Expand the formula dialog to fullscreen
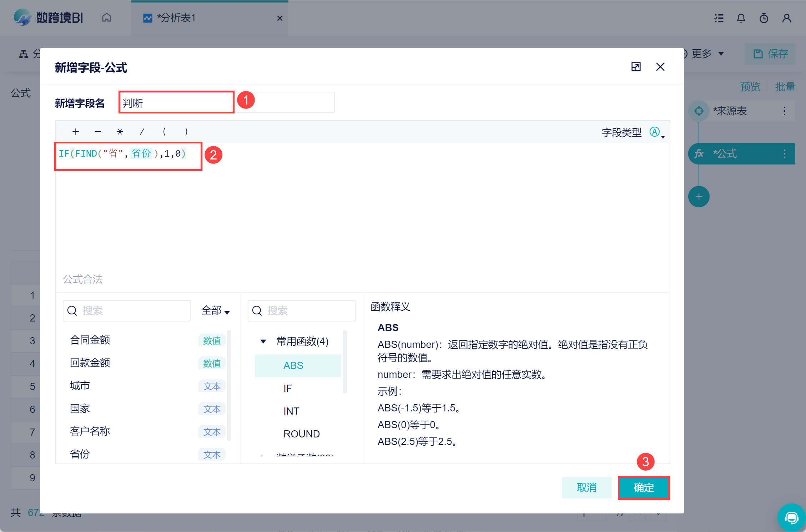 636,67
